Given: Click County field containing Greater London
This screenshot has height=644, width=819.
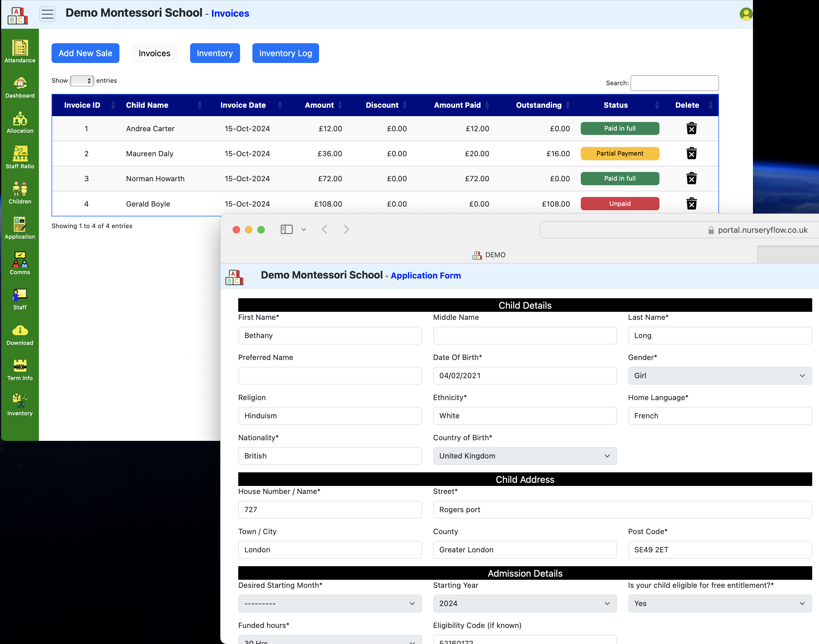Looking at the screenshot, I should pyautogui.click(x=525, y=550).
